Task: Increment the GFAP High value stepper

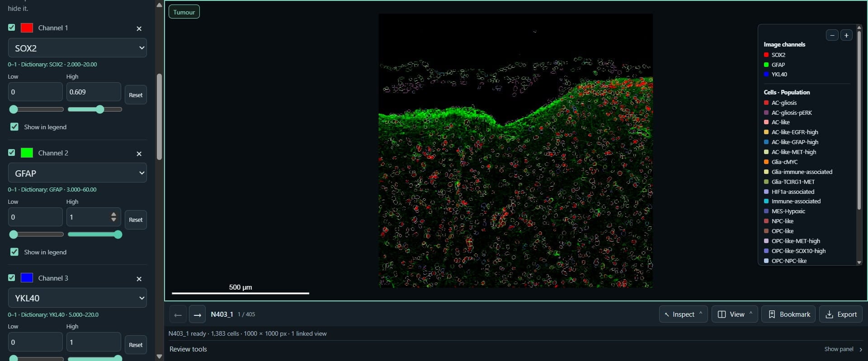Action: (113, 214)
